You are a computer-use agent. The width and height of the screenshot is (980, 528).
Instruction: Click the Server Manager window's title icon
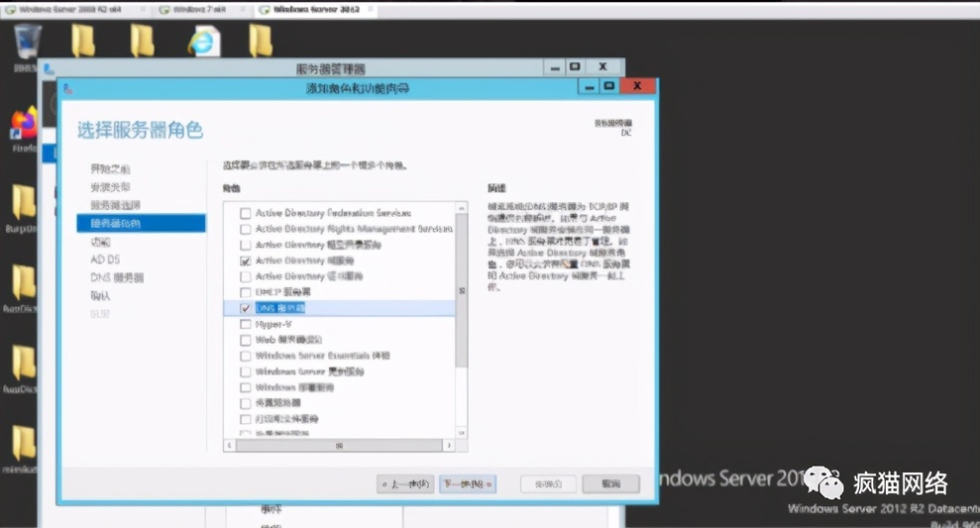49,68
